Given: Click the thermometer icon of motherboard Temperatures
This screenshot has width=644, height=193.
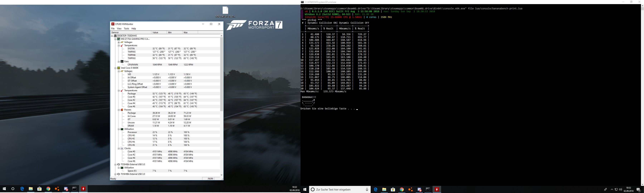Looking at the screenshot, I should point(122,45).
